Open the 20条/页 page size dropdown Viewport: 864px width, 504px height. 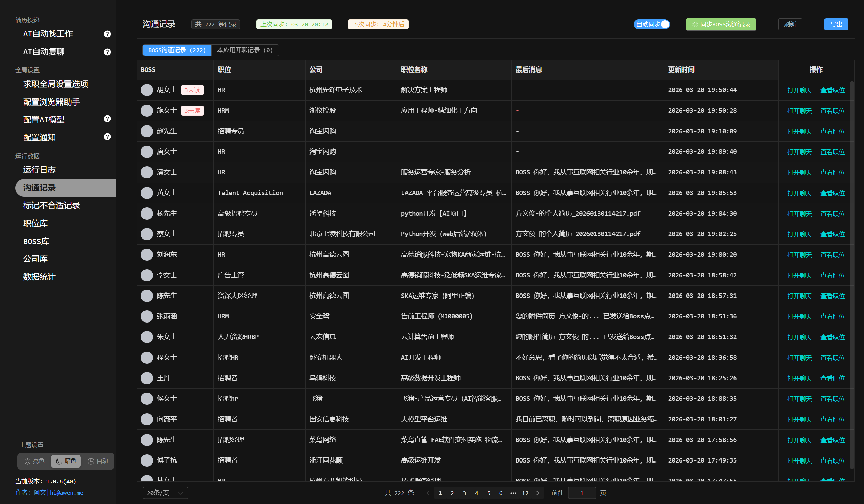click(x=165, y=493)
